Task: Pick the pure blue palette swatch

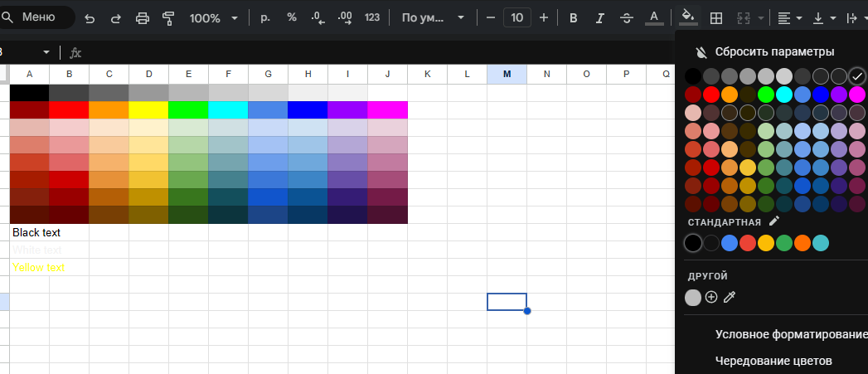Action: (x=821, y=95)
